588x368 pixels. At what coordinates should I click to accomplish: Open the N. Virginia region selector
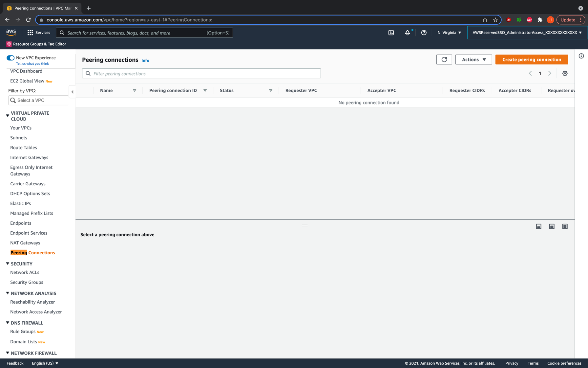(449, 33)
